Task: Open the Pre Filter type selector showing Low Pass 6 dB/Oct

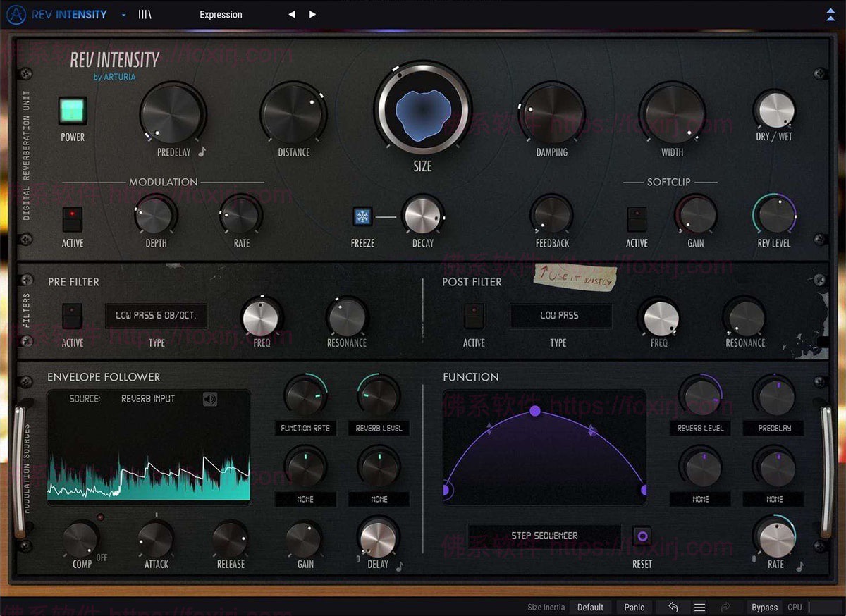Action: tap(156, 316)
